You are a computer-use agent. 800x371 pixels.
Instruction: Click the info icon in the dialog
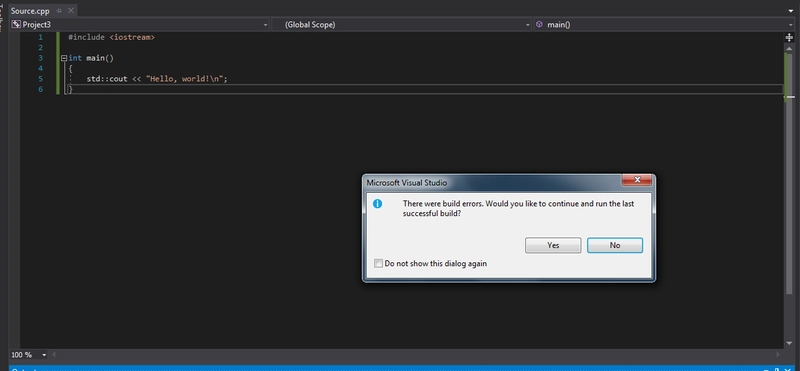click(378, 204)
